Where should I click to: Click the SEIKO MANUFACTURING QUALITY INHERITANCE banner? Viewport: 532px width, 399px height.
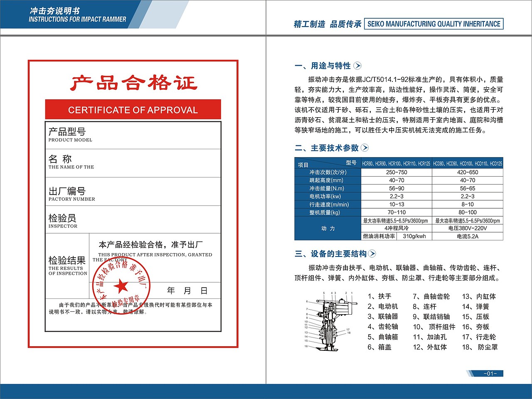click(x=433, y=24)
